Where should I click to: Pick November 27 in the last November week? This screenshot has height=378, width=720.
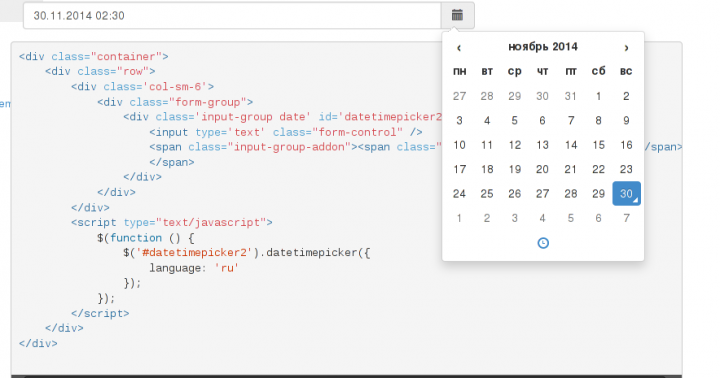tap(542, 193)
